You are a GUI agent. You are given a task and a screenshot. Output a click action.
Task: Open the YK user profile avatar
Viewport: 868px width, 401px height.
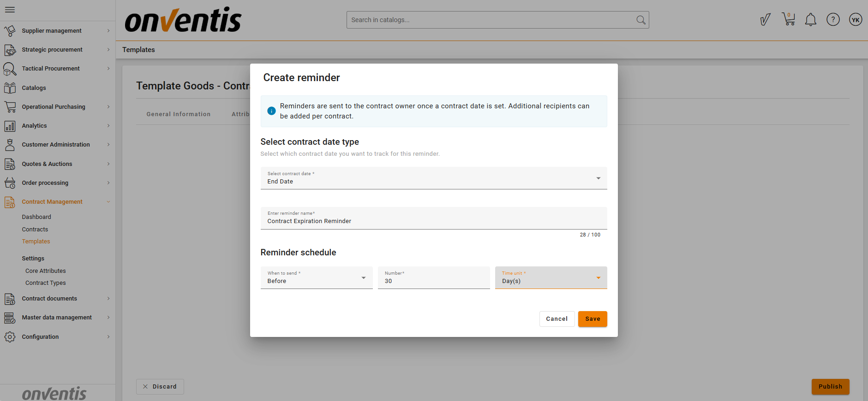pyautogui.click(x=855, y=20)
